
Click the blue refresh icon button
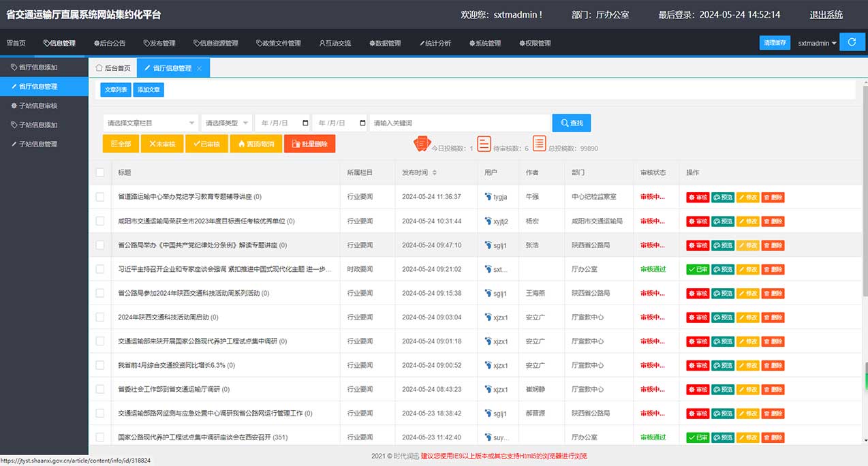point(852,42)
